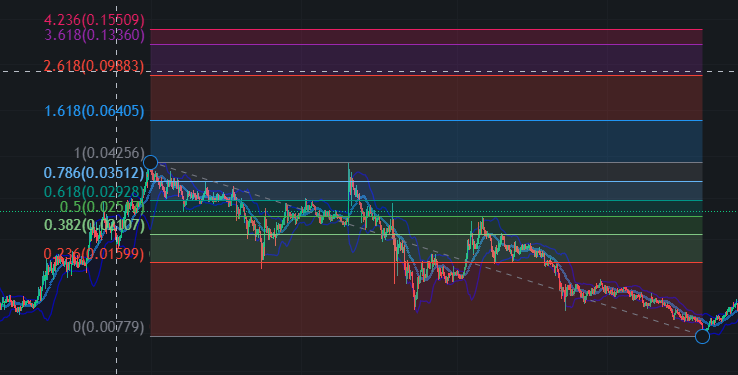Click the 0.5 Fibonacci level label

click(102, 207)
